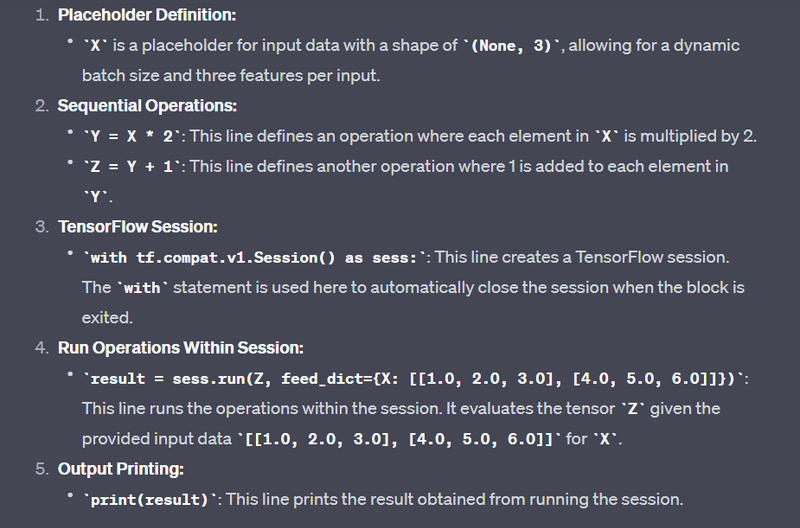The width and height of the screenshot is (800, 528).
Task: Click the word "exited." in the session description
Action: (x=109, y=317)
